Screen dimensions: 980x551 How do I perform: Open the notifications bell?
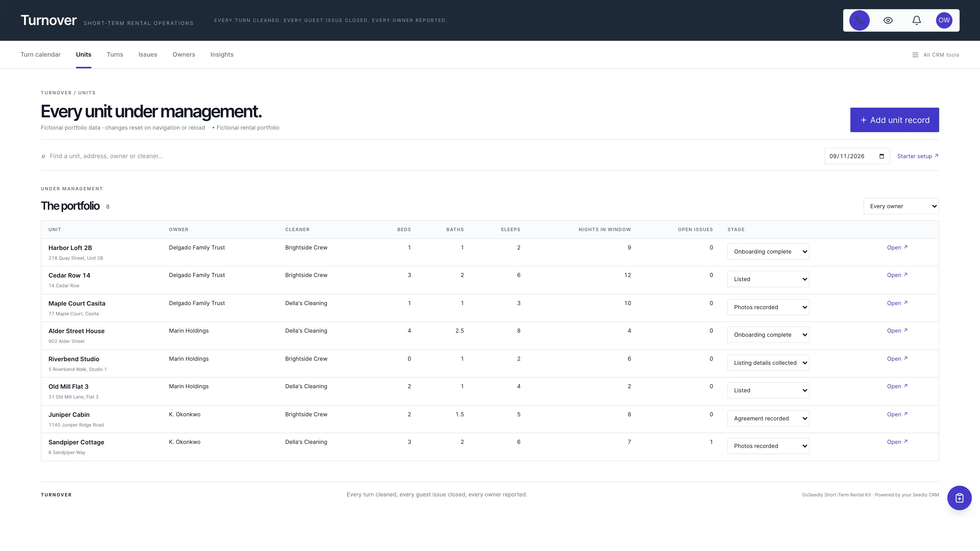[916, 20]
